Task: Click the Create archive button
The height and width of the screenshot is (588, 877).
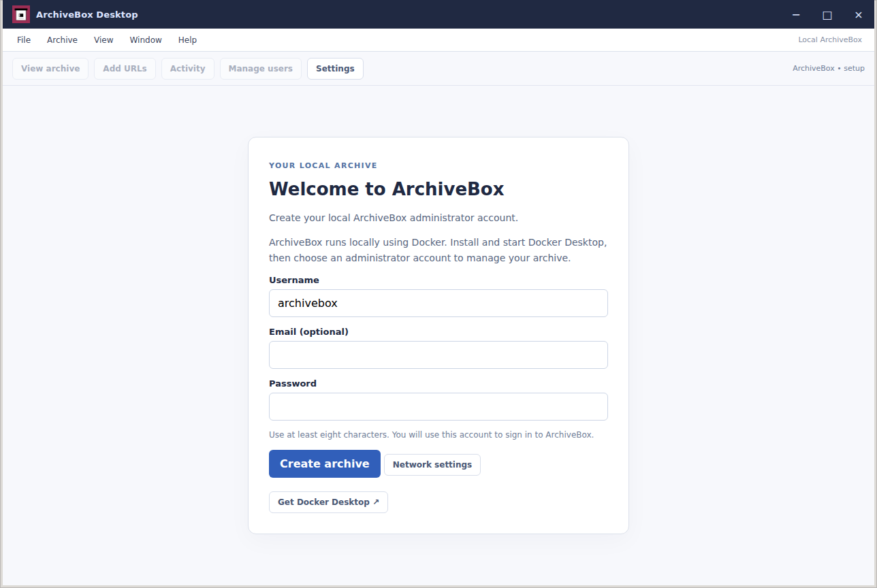Action: point(325,463)
